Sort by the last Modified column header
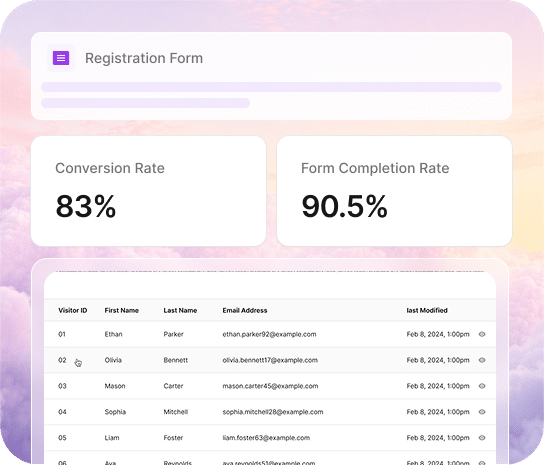 coord(427,310)
